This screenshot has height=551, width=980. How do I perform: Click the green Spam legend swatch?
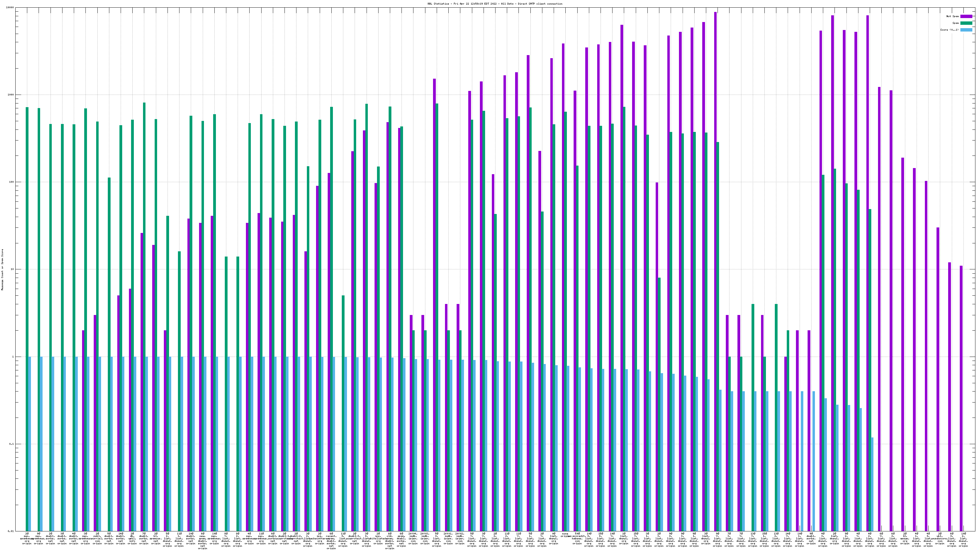(x=966, y=23)
